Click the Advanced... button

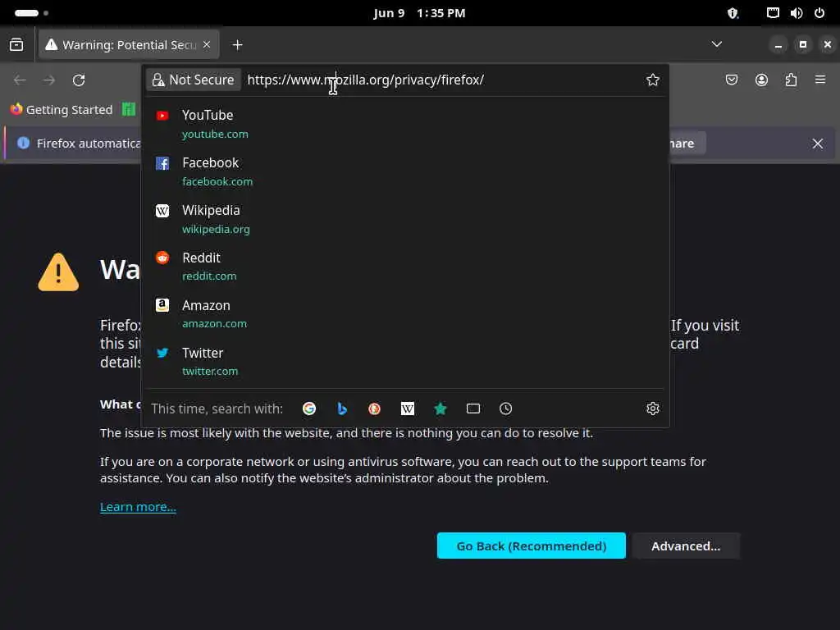[x=686, y=546]
